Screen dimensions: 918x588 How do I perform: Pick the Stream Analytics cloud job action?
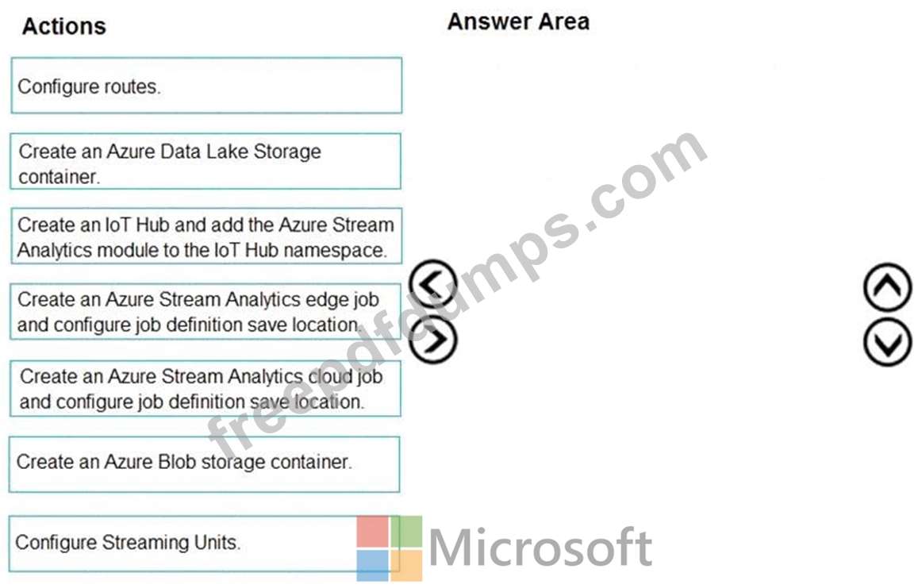(205, 389)
